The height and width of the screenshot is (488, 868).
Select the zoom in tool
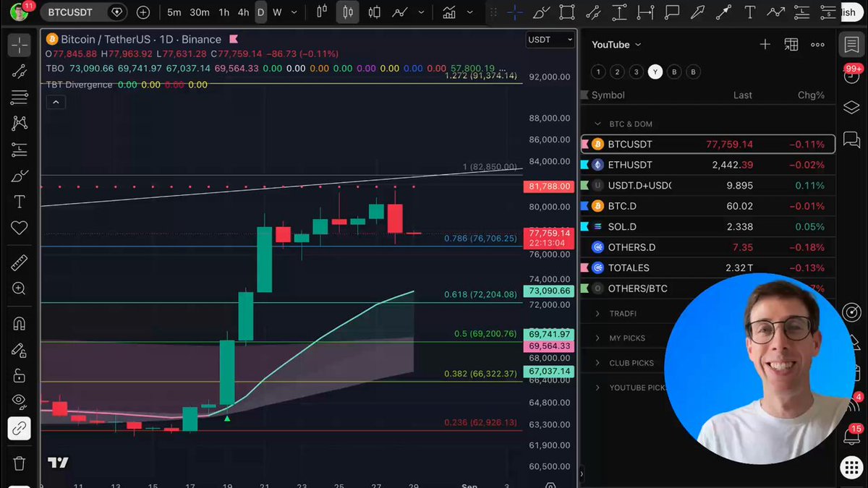tap(20, 289)
